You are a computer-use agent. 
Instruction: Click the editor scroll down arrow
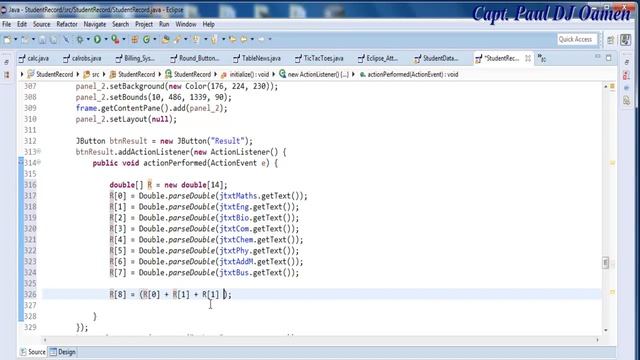click(605, 330)
